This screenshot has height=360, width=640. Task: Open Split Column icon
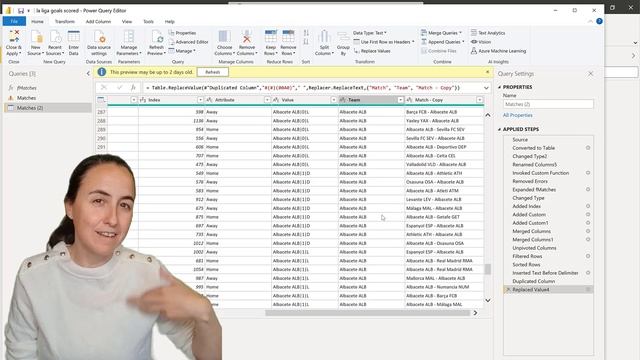pos(324,37)
